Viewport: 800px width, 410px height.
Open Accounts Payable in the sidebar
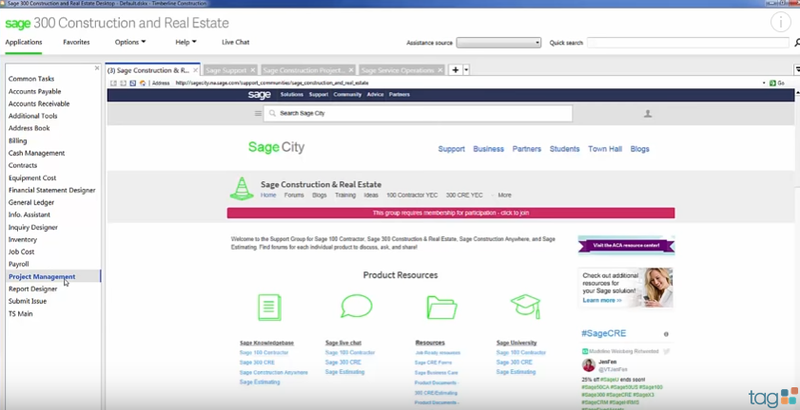coord(35,91)
